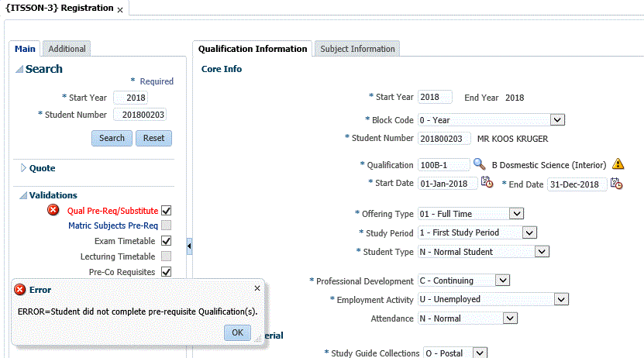
Task: Click the Qualification code field
Action: (x=443, y=165)
